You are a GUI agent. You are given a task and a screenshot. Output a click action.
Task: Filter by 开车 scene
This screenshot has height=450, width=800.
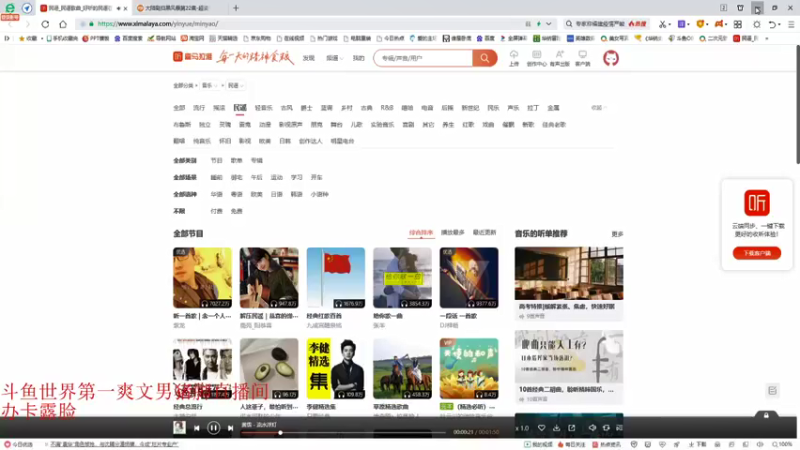316,177
